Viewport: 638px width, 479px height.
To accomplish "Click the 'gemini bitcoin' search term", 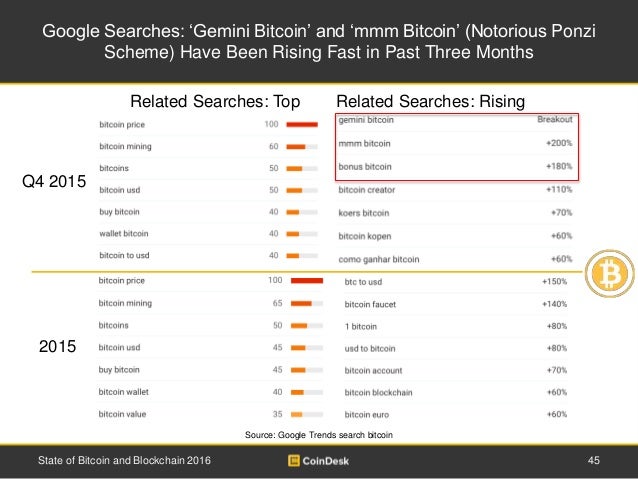I will (366, 121).
